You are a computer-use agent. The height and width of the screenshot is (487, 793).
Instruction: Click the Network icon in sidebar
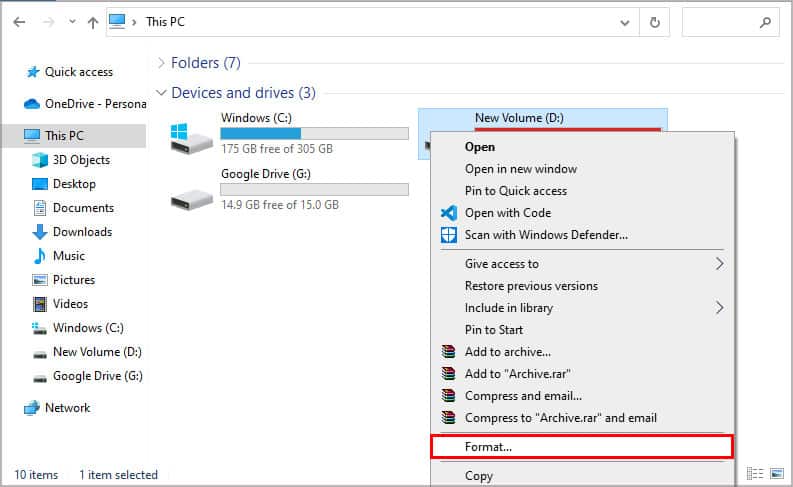[31, 408]
